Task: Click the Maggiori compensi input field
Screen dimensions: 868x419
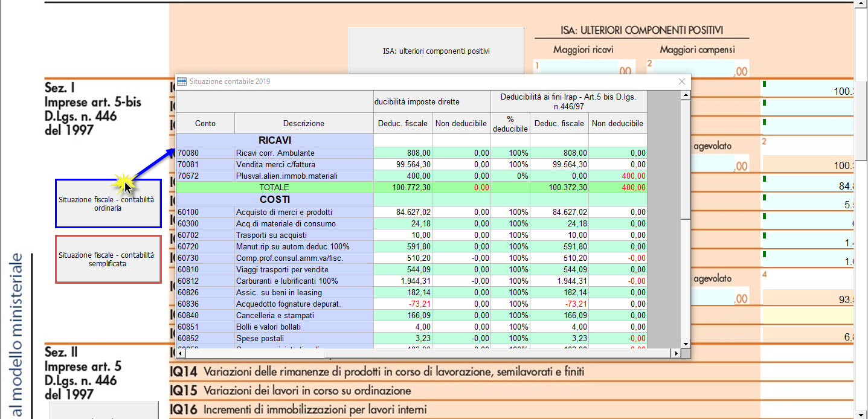Action: 698,68
